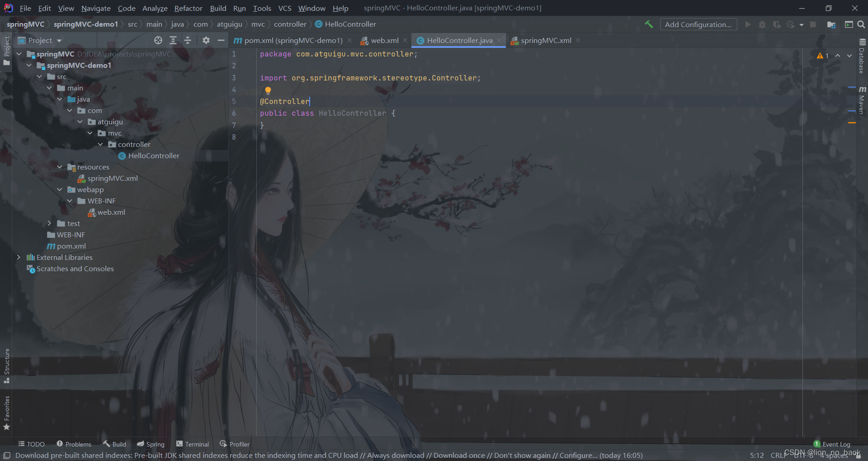The image size is (868, 461).
Task: Open the Event Log
Action: [832, 444]
